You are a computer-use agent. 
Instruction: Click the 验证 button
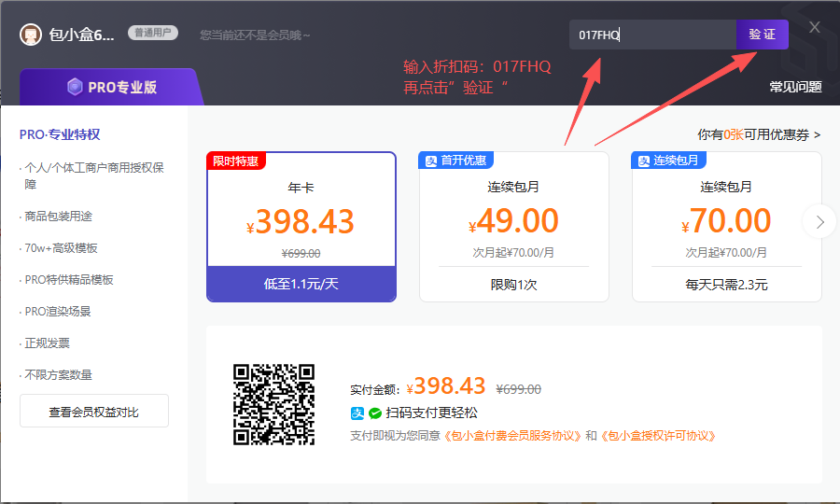click(x=762, y=35)
